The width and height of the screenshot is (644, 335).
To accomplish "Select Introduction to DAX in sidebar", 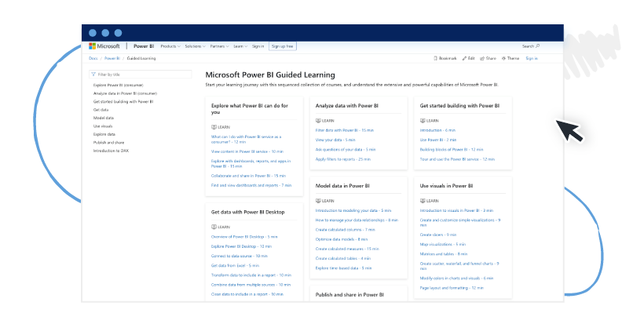I will (x=111, y=151).
